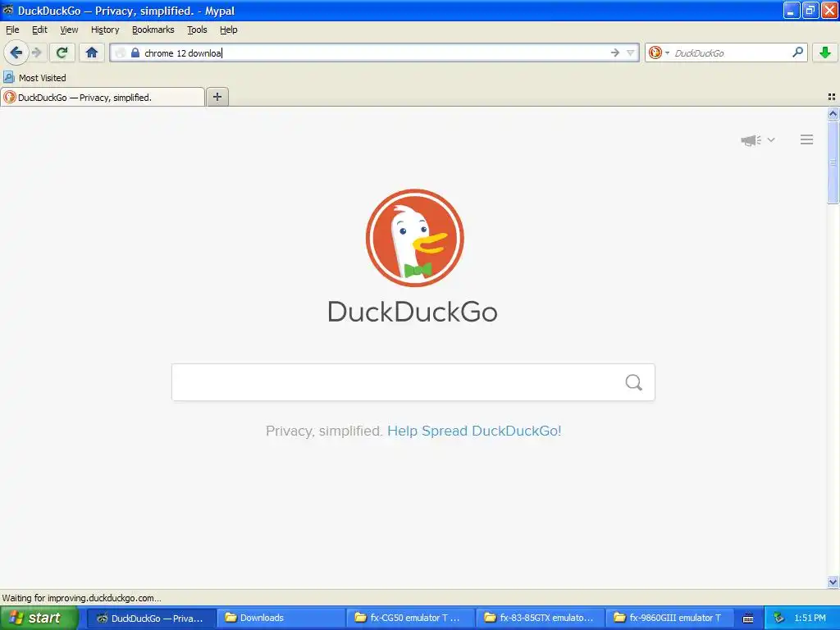The width and height of the screenshot is (840, 630).
Task: Select the DuckDuckGo — Privacy, simplified tab
Action: coord(103,97)
